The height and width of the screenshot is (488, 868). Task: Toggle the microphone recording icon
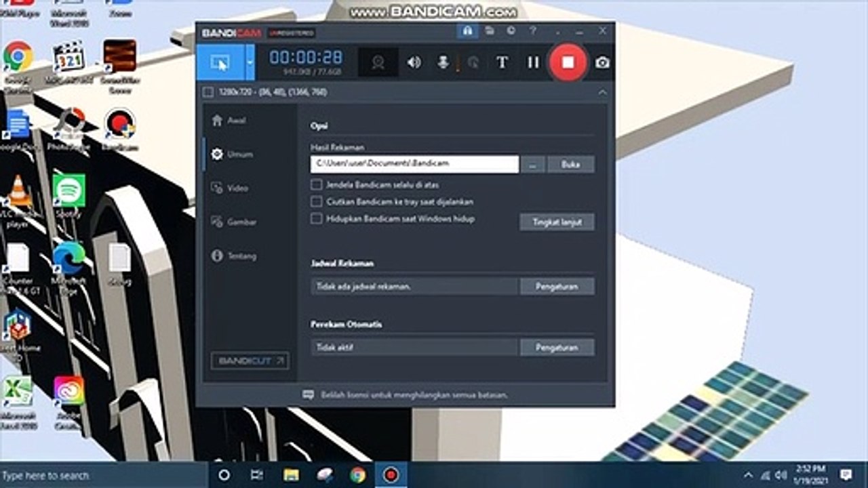point(443,62)
